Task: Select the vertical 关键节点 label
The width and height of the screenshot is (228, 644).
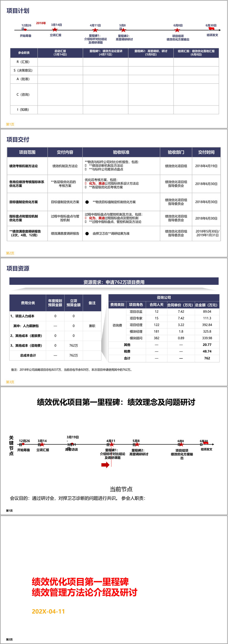Action: (11, 446)
